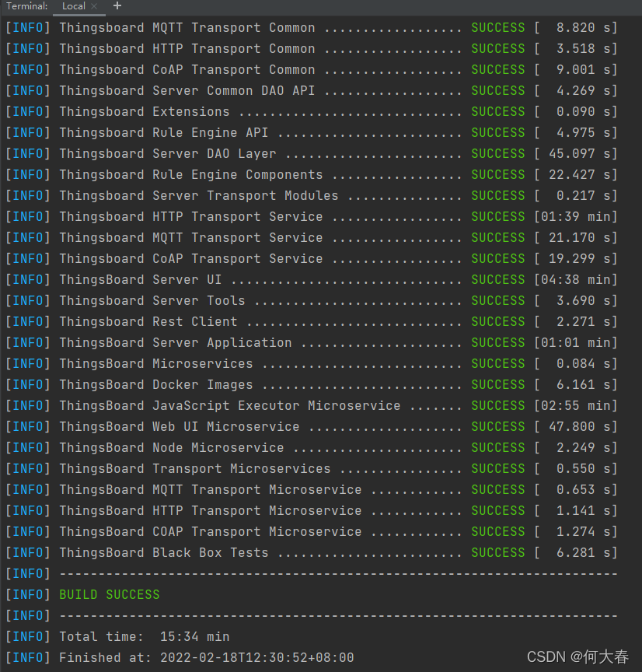Select the Thingsboard MQTT Transport Service line

312,238
